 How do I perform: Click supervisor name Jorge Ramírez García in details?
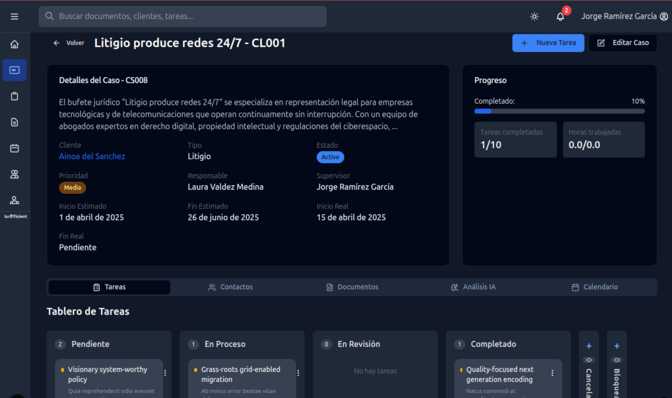pos(355,187)
